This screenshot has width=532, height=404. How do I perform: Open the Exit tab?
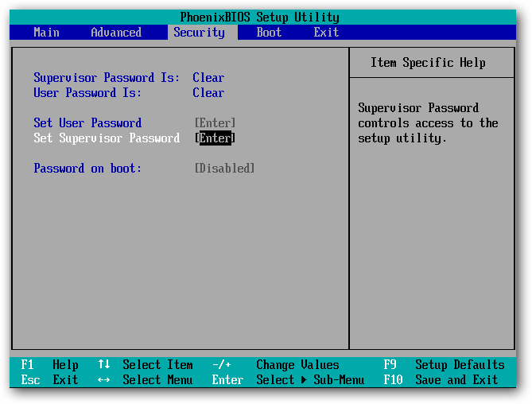pyautogui.click(x=326, y=33)
